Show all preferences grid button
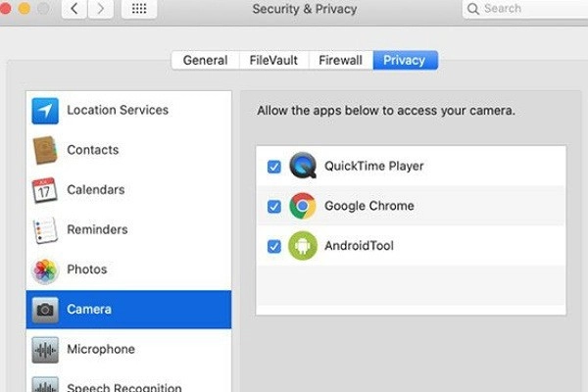The image size is (588, 392). click(x=138, y=9)
